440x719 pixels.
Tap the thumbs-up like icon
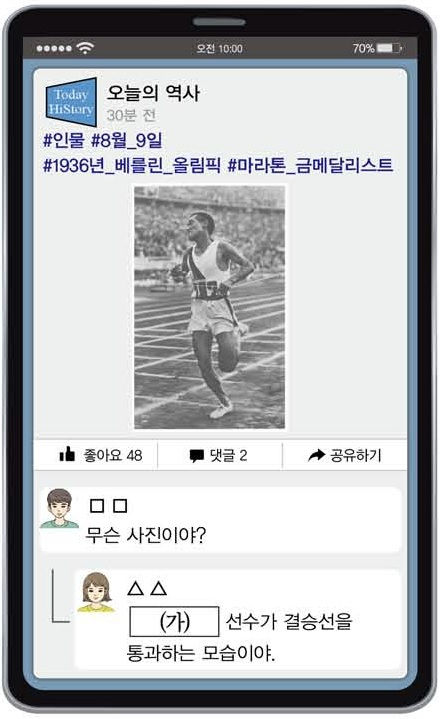(67, 454)
